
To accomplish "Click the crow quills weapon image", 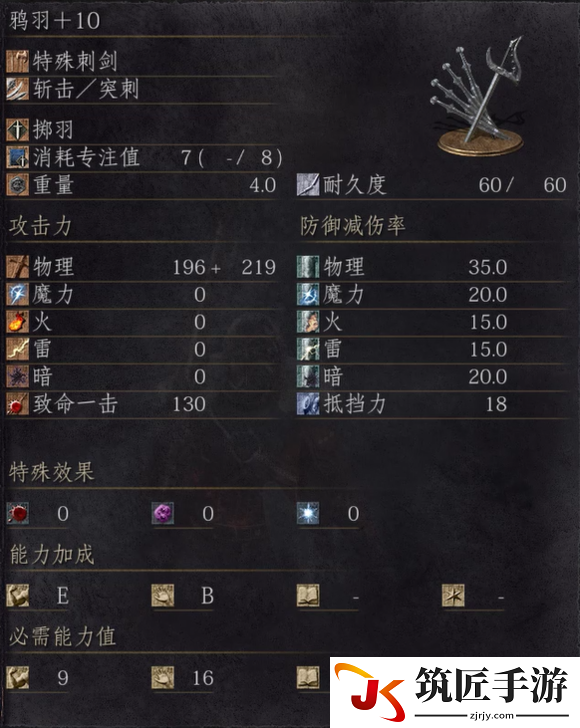I will click(480, 96).
